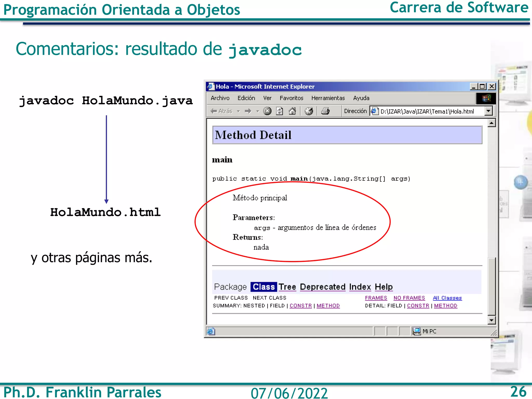532x399 pixels.
Task: Click the text nada
Action: click(261, 247)
